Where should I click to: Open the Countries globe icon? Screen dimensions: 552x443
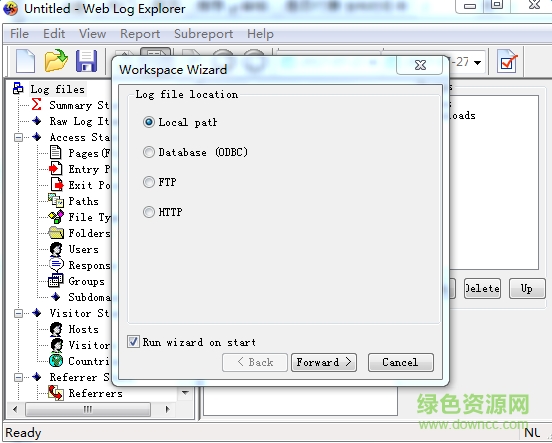coord(56,361)
